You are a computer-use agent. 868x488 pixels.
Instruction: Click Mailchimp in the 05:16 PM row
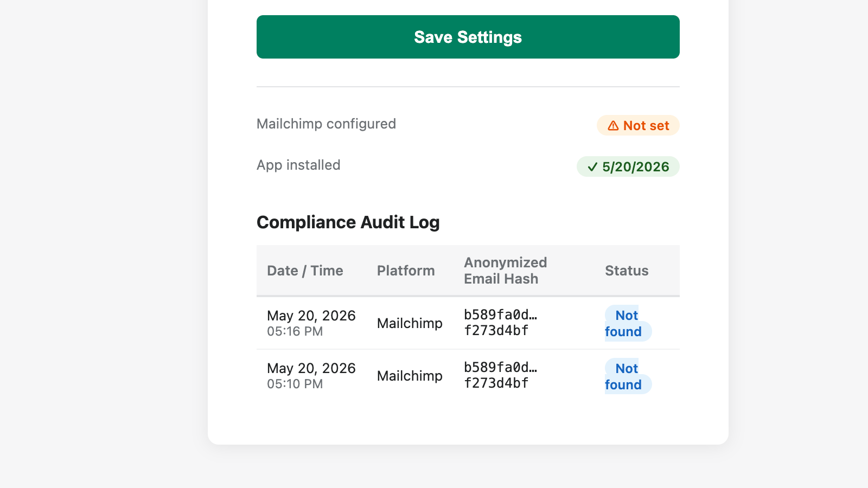(x=410, y=323)
